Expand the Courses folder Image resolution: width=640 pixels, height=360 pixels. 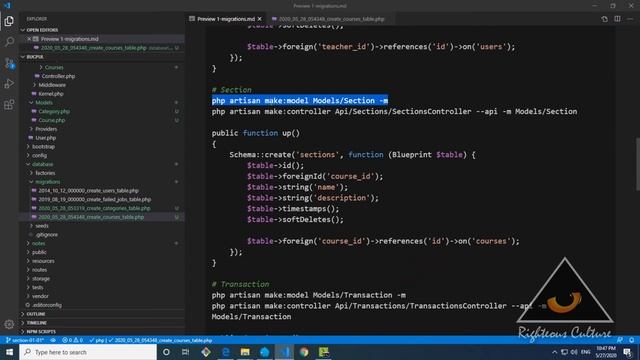coord(54,67)
